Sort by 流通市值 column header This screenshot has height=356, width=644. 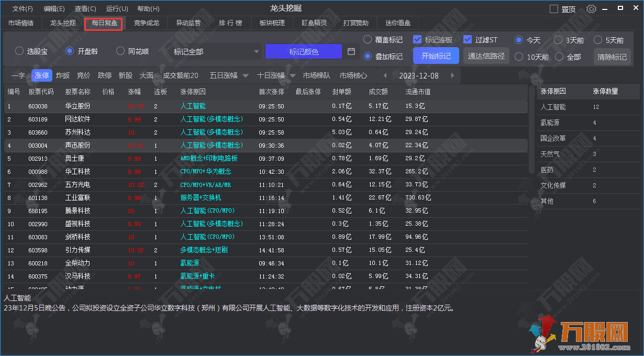[418, 91]
